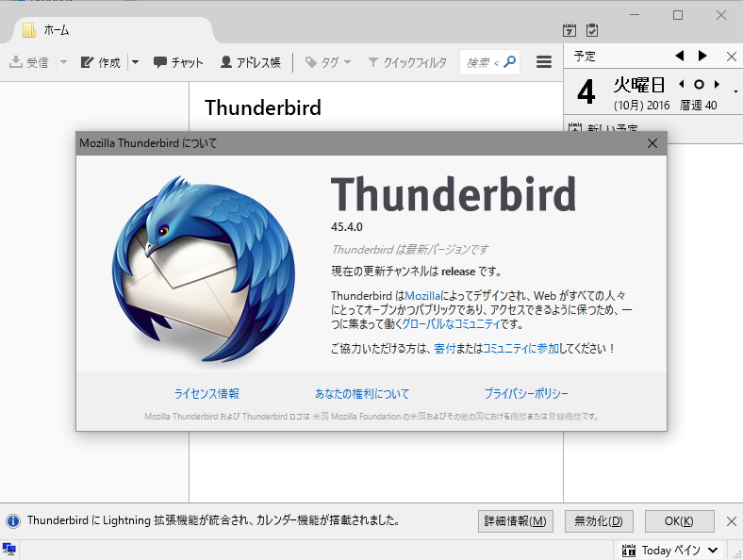This screenshot has width=743, height=560.
Task: Go to next day in mini-day
Action: click(717, 84)
